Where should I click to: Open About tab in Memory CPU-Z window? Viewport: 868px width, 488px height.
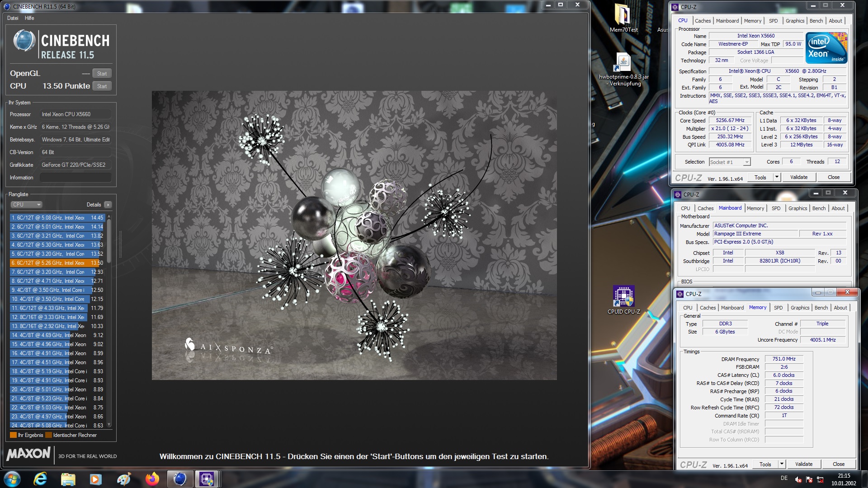click(840, 308)
